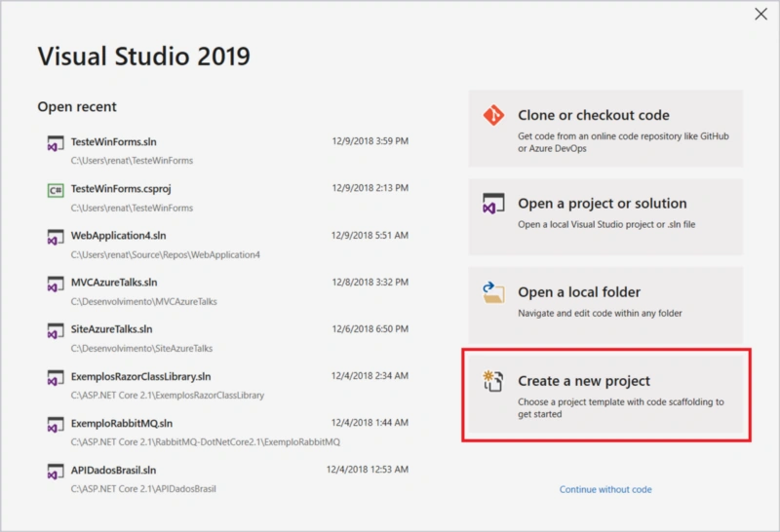Open recent MVCAzureTalks.sln solution
Image resolution: width=780 pixels, height=532 pixels.
228,291
